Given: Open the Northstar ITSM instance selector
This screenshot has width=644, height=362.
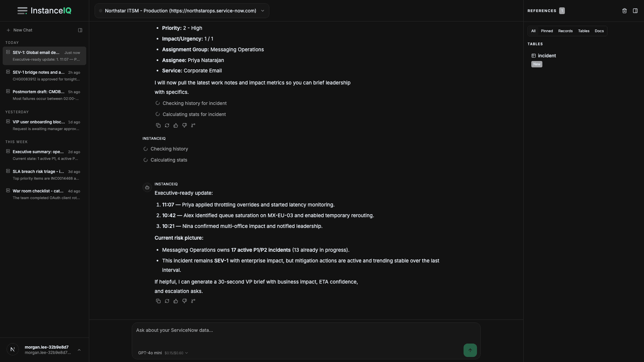Looking at the screenshot, I should click(182, 11).
